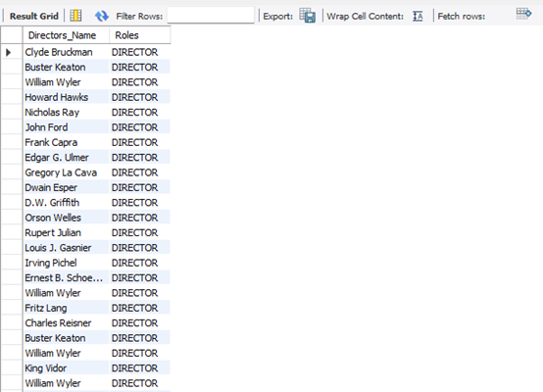Select the Result Grid label

pos(34,16)
